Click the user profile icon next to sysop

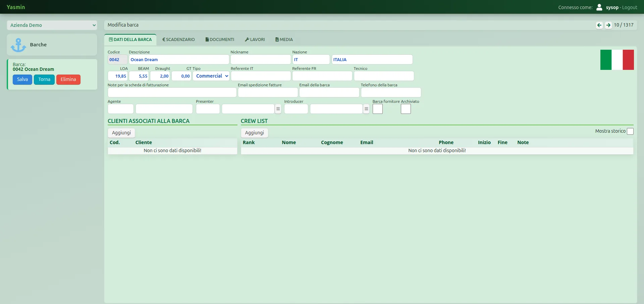[x=599, y=7]
